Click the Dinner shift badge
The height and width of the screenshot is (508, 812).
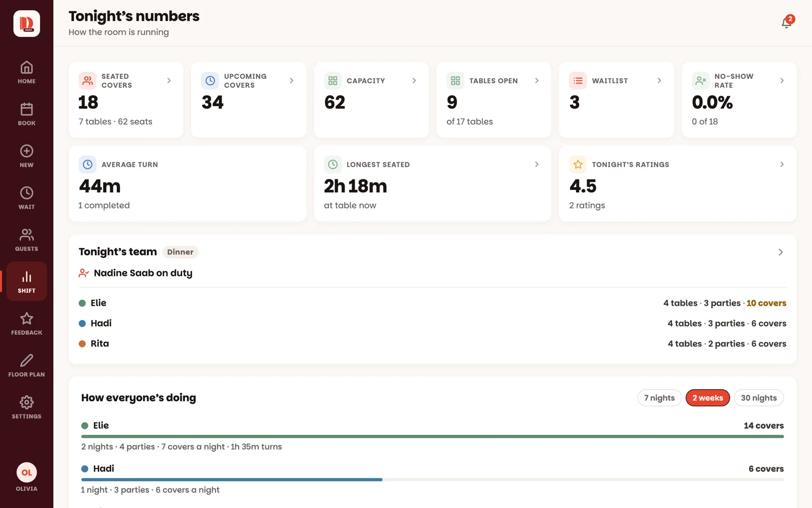(x=180, y=252)
